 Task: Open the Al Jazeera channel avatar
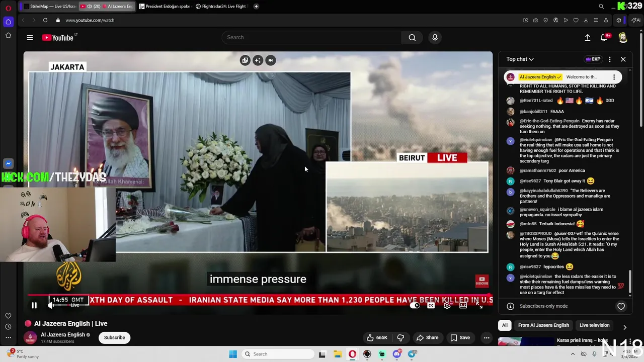click(30, 337)
